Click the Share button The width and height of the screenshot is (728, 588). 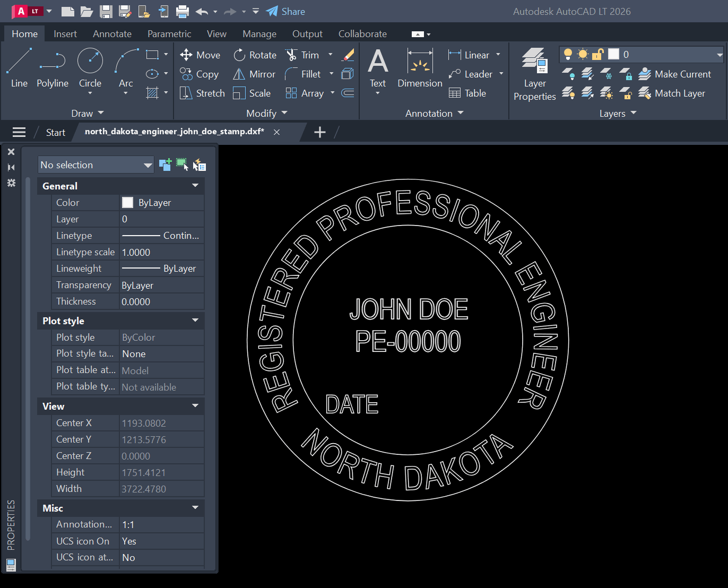[285, 11]
